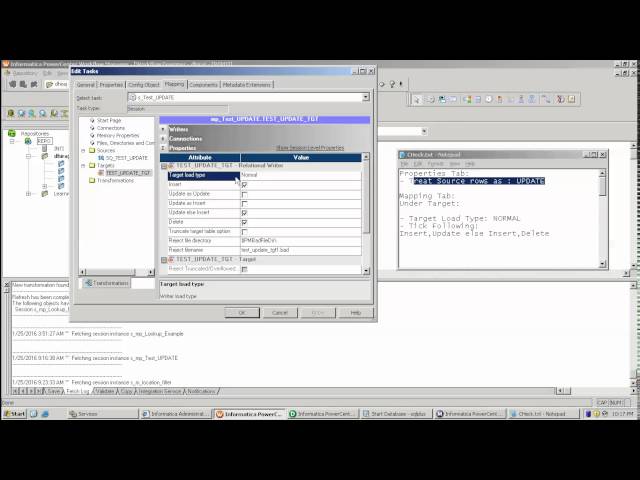Screen dimensions: 640x480
Task: Select the arrow pointer tool in tasks toolbar
Action: [x=416, y=99]
